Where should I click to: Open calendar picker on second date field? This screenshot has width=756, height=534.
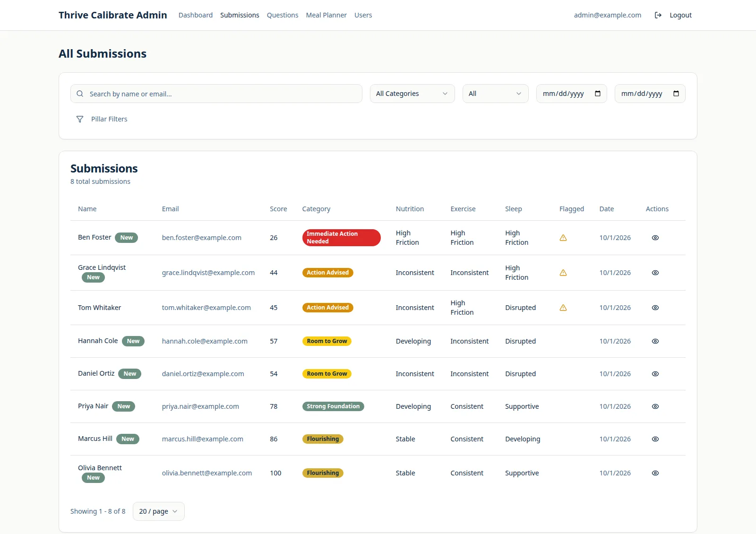pyautogui.click(x=676, y=94)
